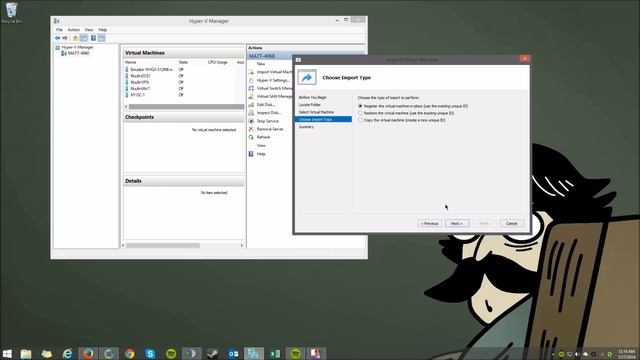The image size is (640, 360).
Task: Click the taskbar clock
Action: tap(627, 354)
